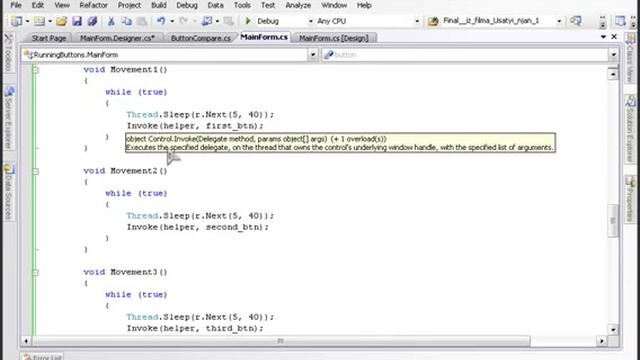Switch to the MainForm.Designer.cs* tab
The image size is (640, 360).
pos(117,38)
